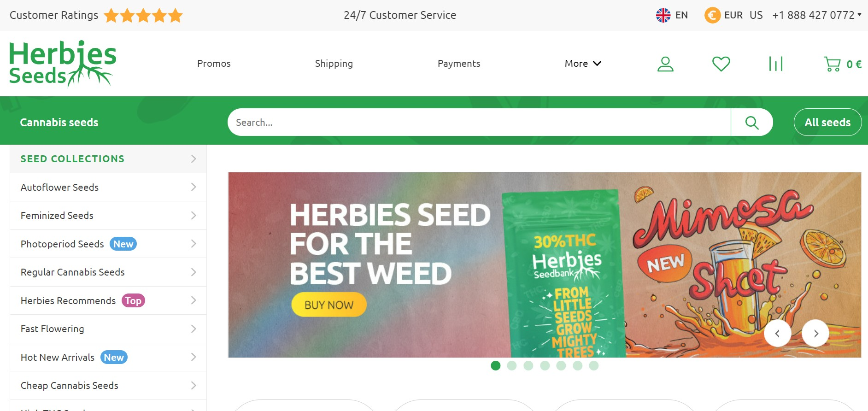Open the compare products bars icon
Screen dimensions: 868x411
[776, 64]
